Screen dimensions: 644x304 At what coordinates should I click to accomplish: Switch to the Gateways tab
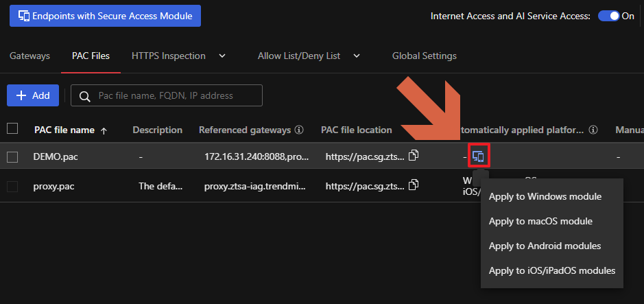(29, 56)
